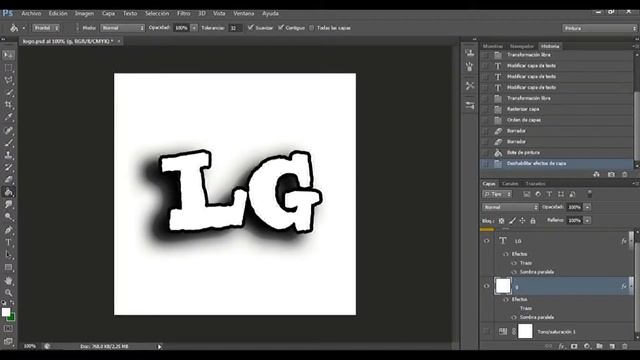This screenshot has height=360, width=640.
Task: Open the Imagen menu
Action: [84, 13]
